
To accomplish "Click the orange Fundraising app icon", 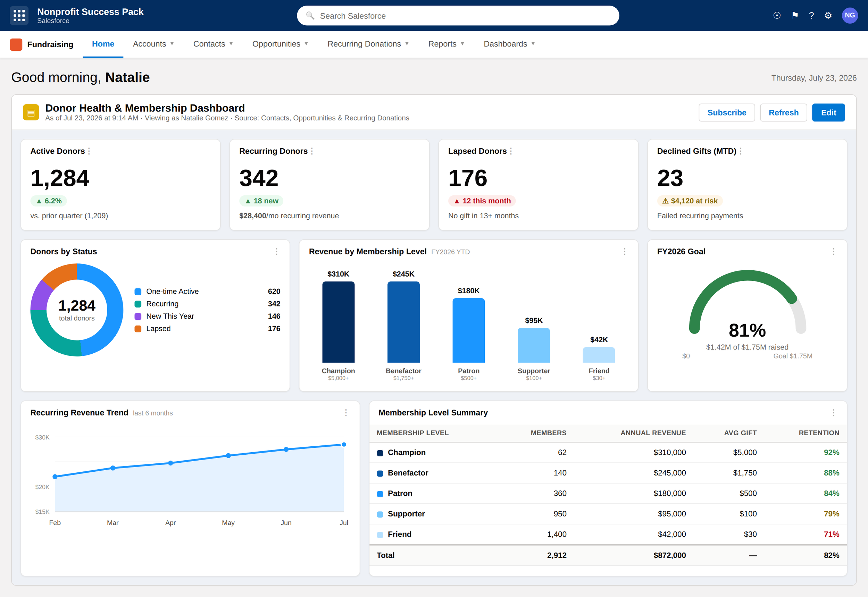I will tap(16, 44).
